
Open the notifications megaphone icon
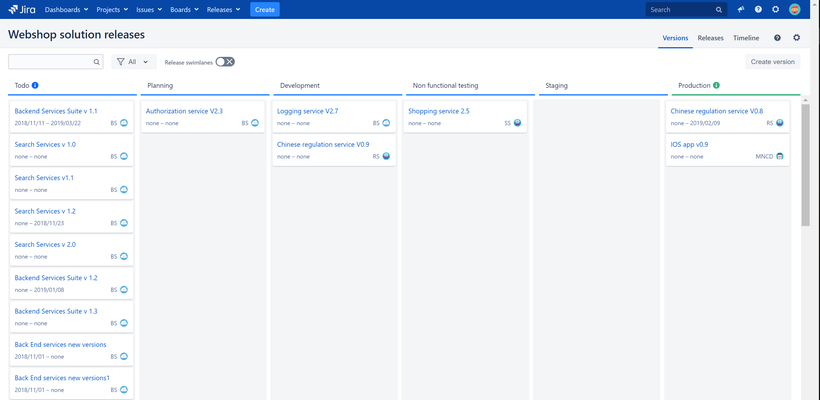coord(741,9)
